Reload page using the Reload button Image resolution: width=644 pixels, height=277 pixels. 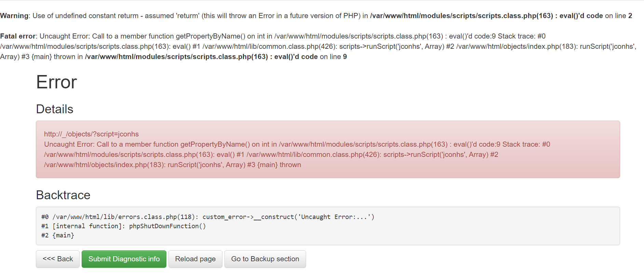(x=195, y=259)
